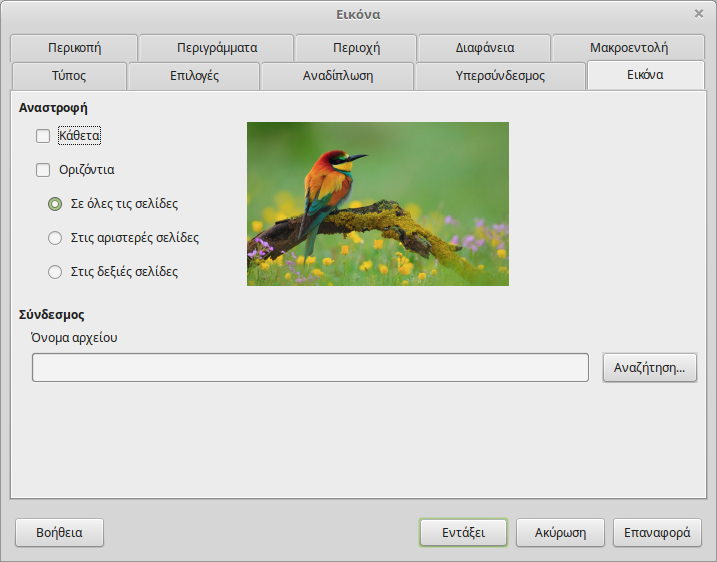
Task: Select 'Σε όλες τις σελίδες' radio option
Action: (56, 204)
